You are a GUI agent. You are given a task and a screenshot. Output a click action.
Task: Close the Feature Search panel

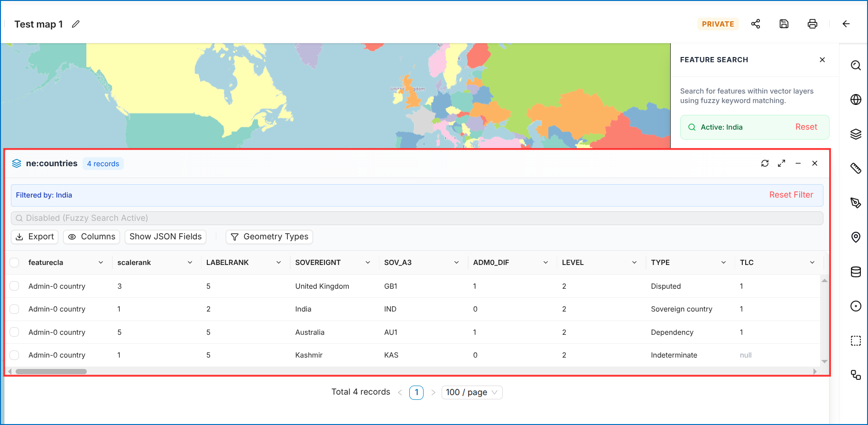822,60
